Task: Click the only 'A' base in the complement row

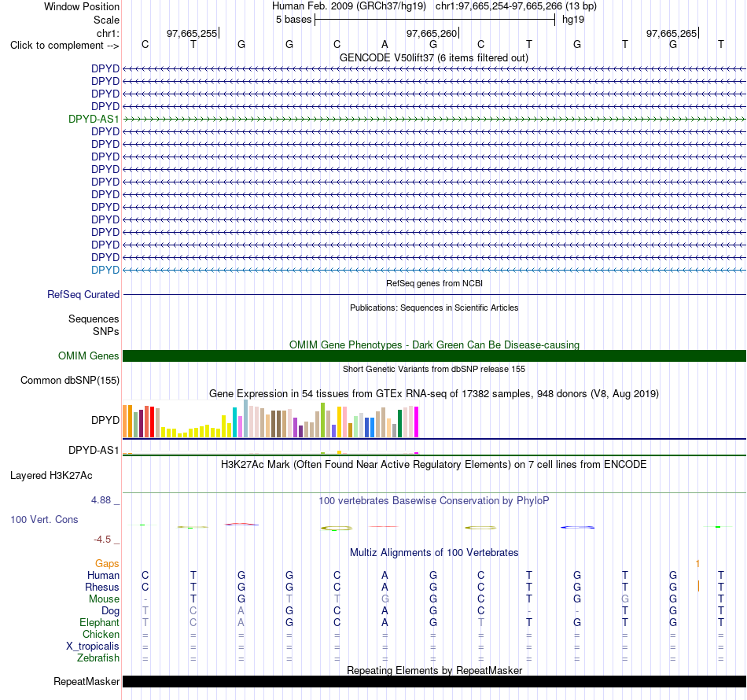Action: pyautogui.click(x=385, y=44)
